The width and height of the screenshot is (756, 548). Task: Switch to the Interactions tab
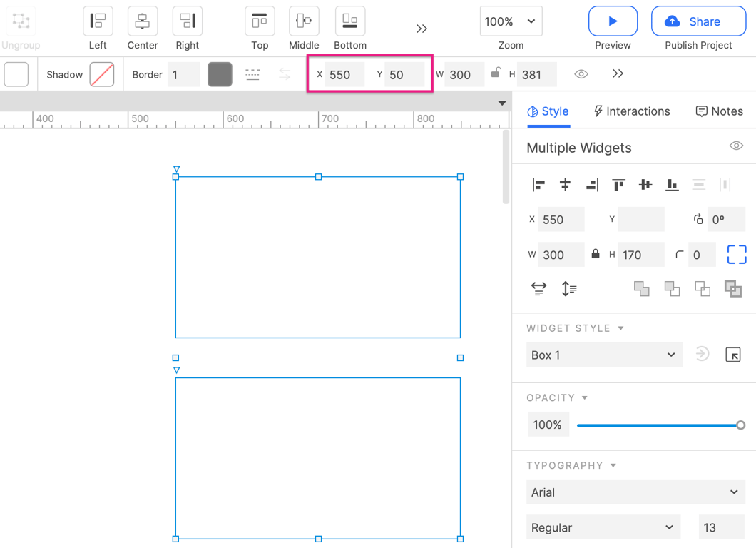coord(632,111)
